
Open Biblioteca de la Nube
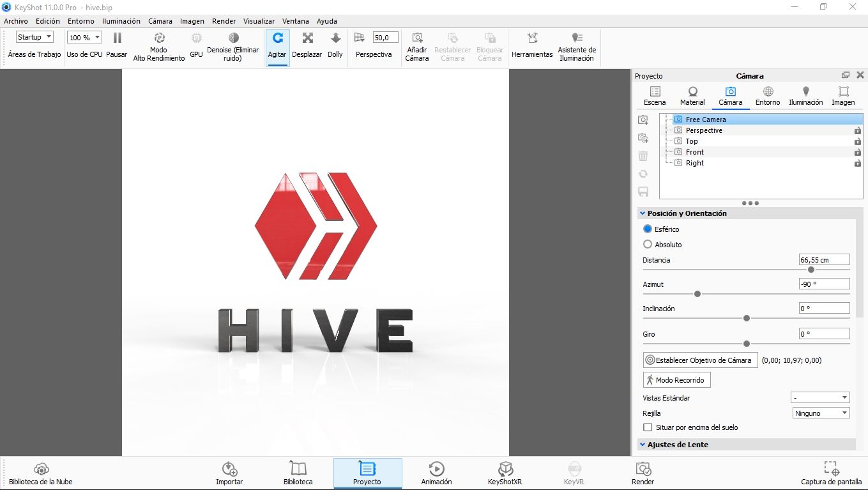coord(41,473)
